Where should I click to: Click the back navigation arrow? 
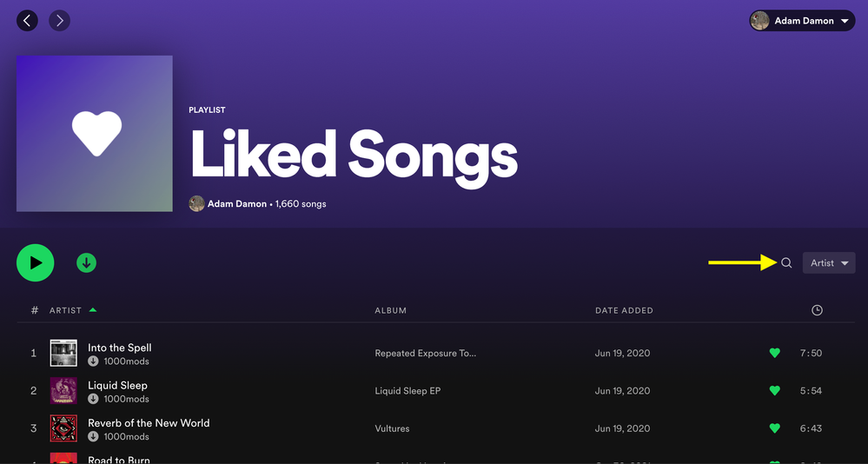point(28,20)
